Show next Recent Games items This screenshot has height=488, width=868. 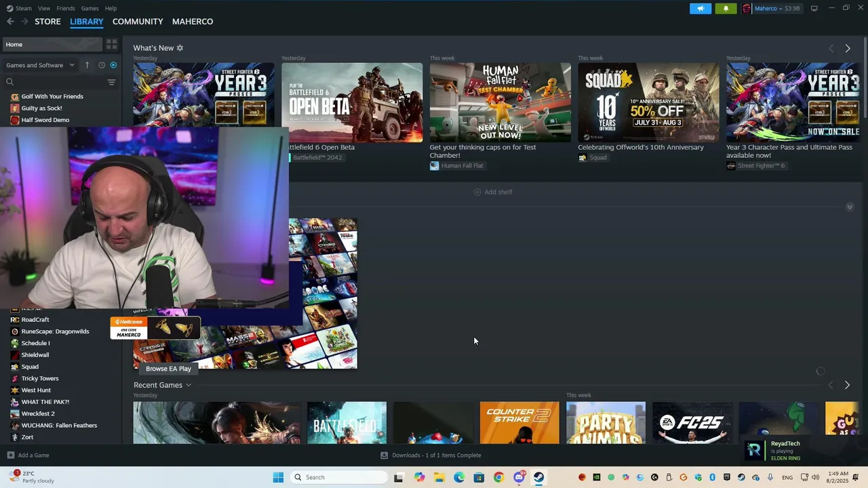(847, 385)
